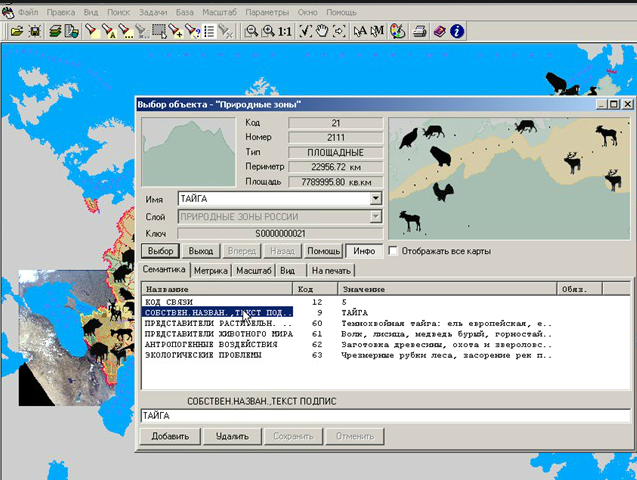Screen dimensions: 637x480
Task: Switch to the 'Метрика' tab
Action: coord(210,270)
